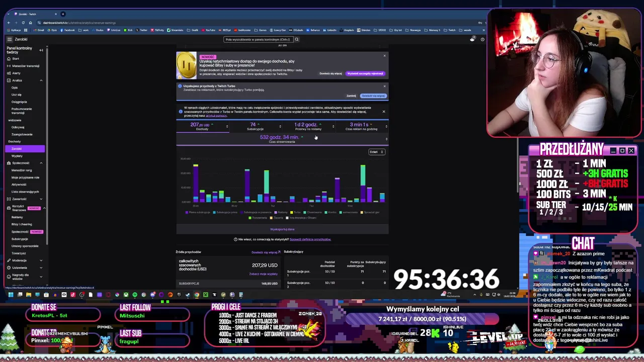Open a new browser tab
Viewport: 644px width, 362px height.
pos(63,14)
